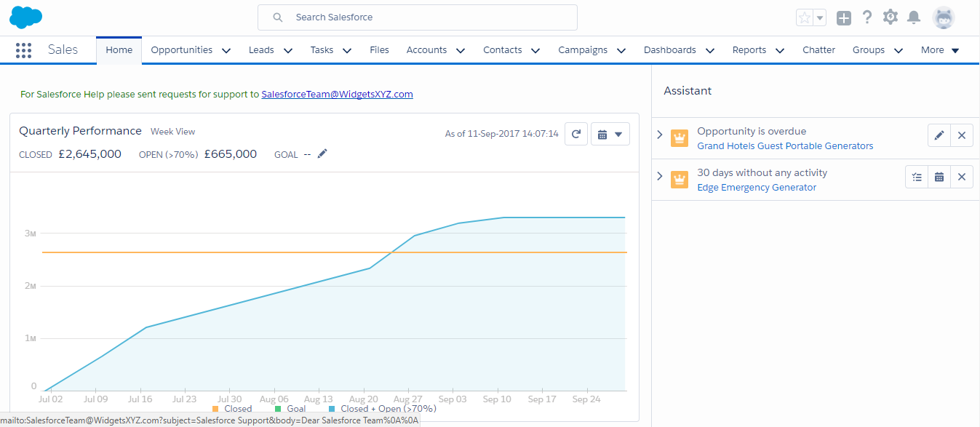This screenshot has width=980, height=427.
Task: Open the App Launcher grid icon
Action: click(x=23, y=50)
